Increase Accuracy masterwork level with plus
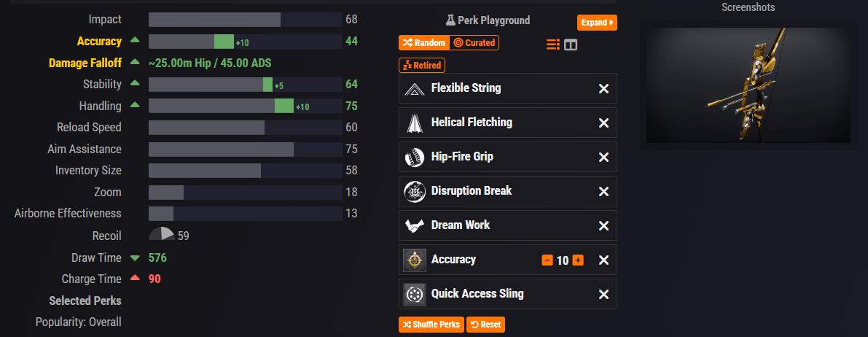868x337 pixels. coord(578,260)
